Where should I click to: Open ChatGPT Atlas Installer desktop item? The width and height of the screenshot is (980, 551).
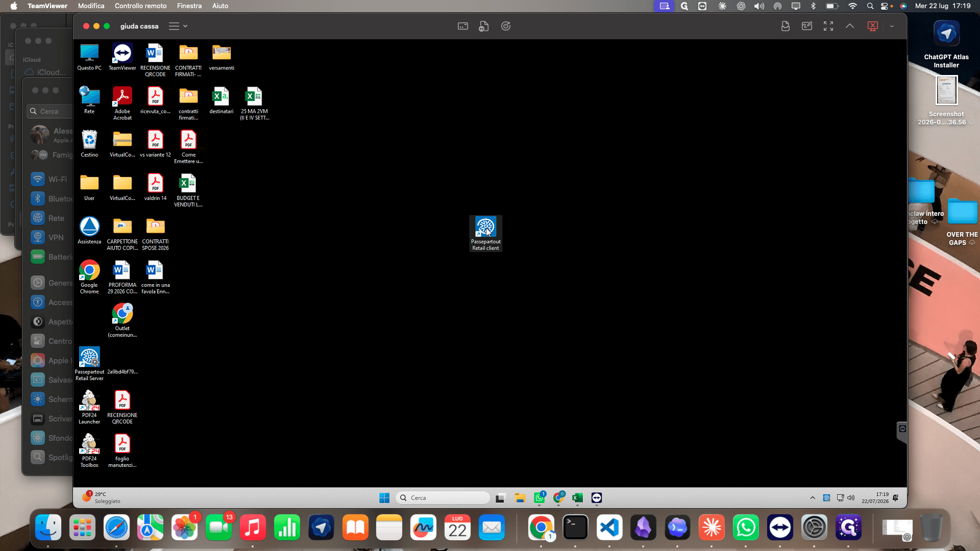tap(946, 44)
